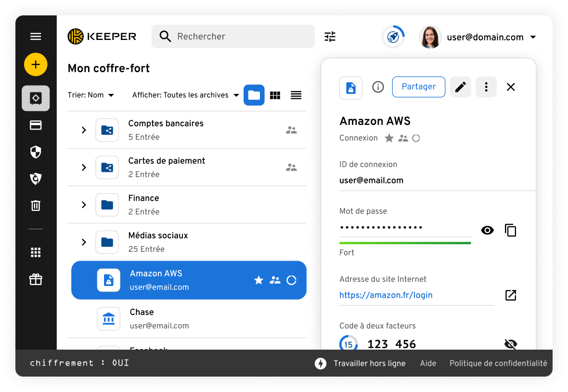Click the rotation icon on Amazon AWS row
The image size is (568, 392).
click(x=291, y=280)
